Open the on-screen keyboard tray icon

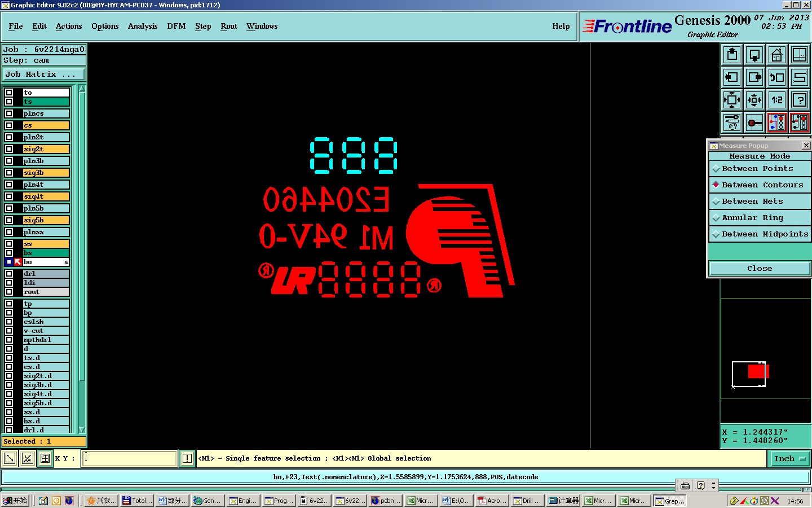tap(685, 485)
